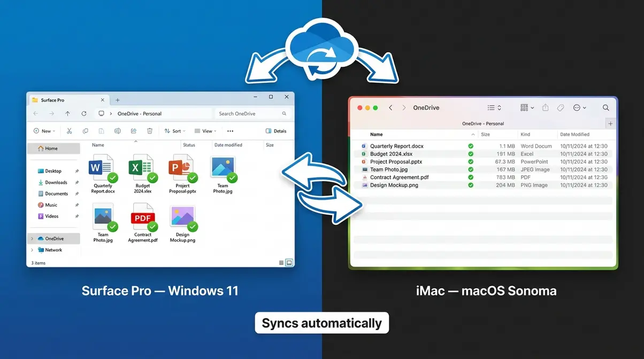
Task: Sort Finder list by Name column
Action: [x=377, y=135]
